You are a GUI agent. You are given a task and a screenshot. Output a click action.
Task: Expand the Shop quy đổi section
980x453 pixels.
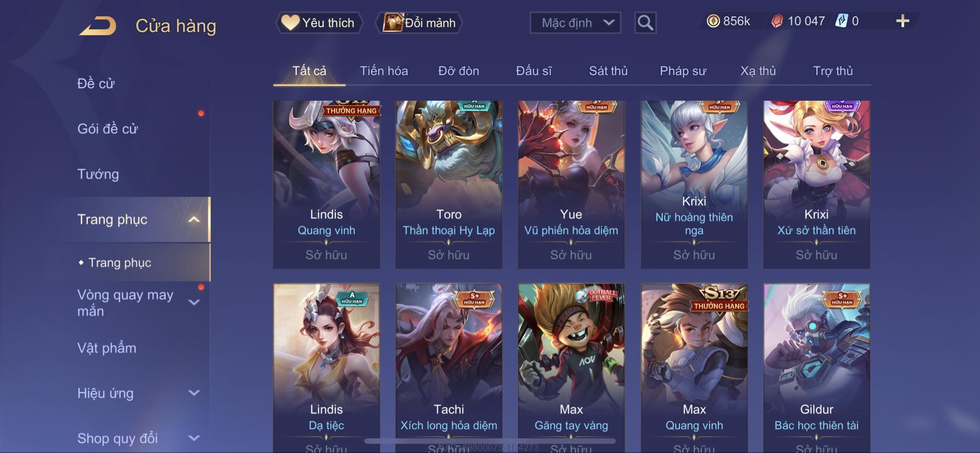coord(194,438)
